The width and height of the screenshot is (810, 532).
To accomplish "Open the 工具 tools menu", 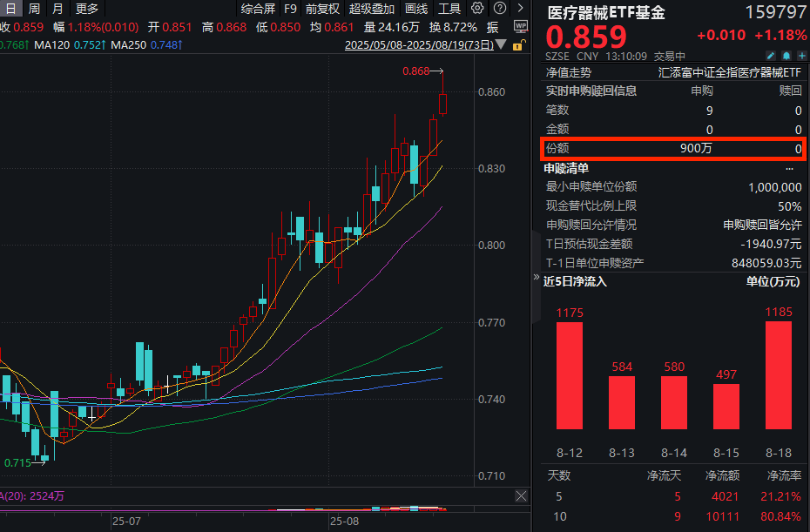I will [449, 8].
